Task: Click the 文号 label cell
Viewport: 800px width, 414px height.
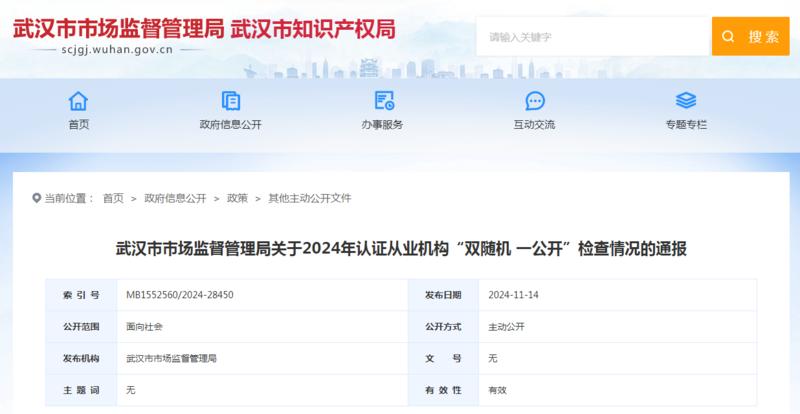Action: point(443,358)
